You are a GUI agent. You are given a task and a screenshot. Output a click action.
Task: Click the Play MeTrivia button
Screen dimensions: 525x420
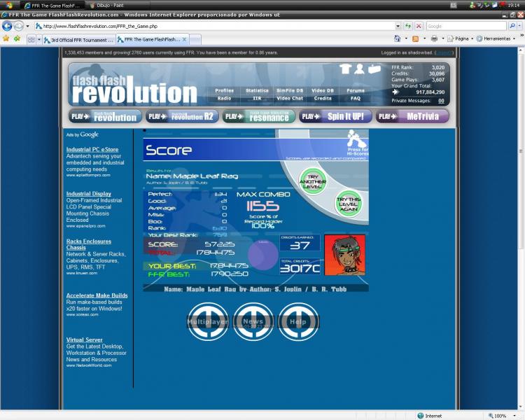[x=412, y=116]
